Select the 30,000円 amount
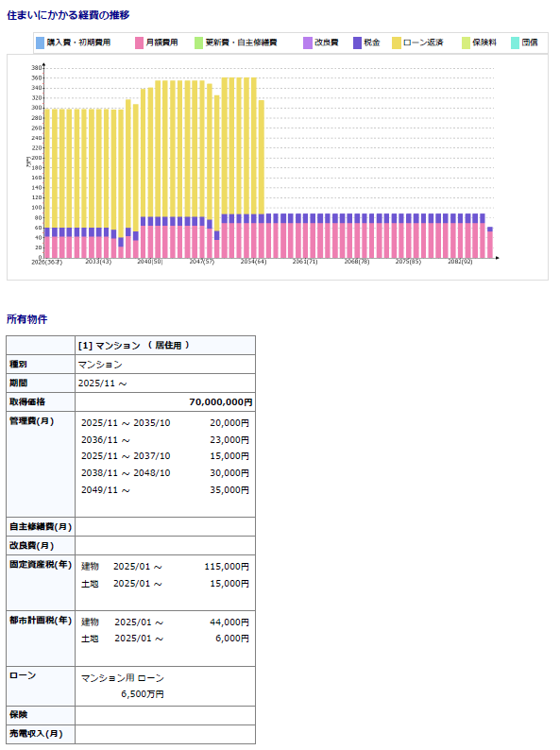 click(229, 472)
